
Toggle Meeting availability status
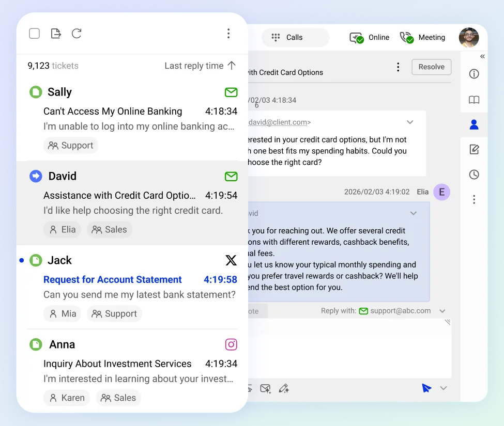pyautogui.click(x=423, y=37)
